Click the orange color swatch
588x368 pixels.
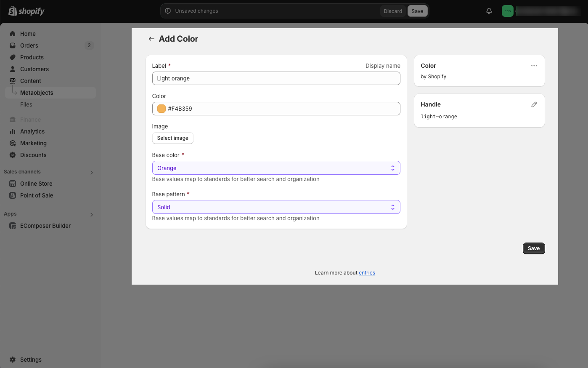click(162, 109)
